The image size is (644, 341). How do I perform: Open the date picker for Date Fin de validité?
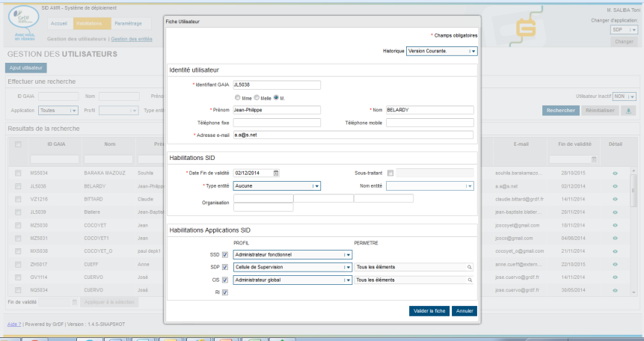coord(276,173)
